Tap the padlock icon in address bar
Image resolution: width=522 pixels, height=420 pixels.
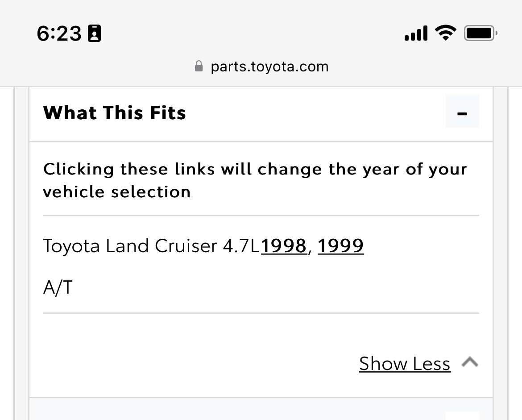point(199,67)
